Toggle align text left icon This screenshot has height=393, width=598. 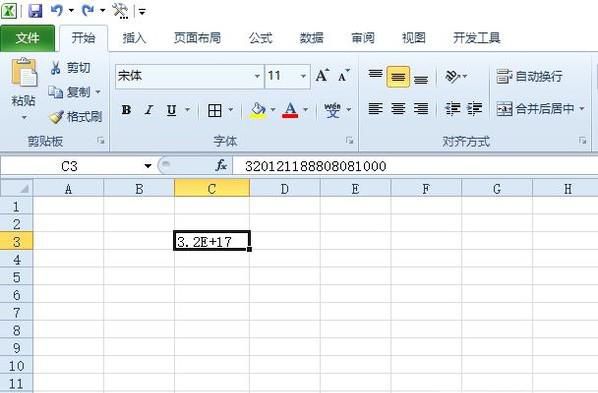pos(376,109)
